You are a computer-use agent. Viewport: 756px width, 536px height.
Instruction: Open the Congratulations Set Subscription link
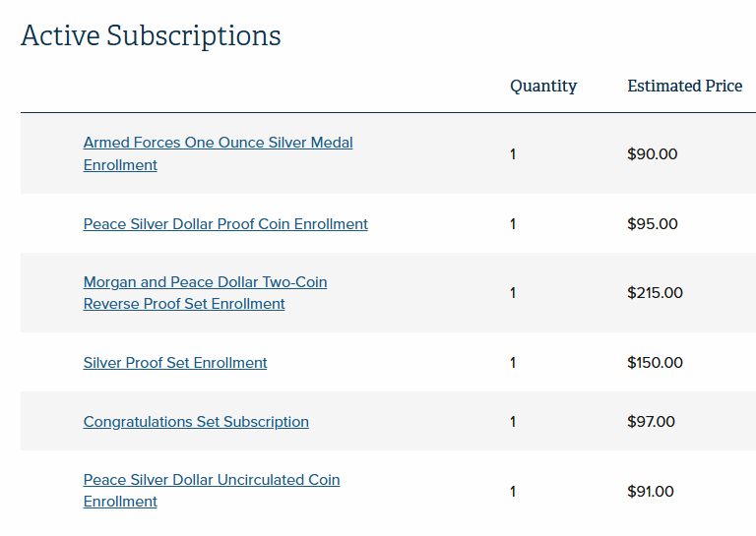point(196,422)
